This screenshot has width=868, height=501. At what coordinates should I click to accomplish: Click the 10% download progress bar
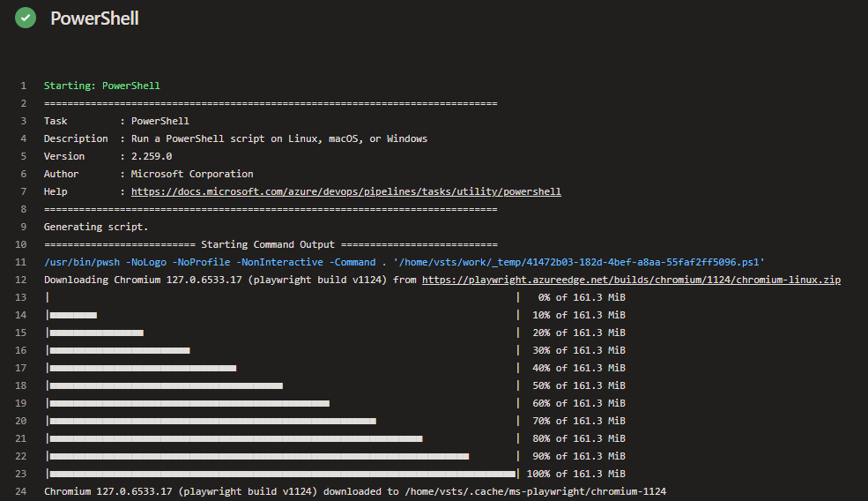pyautogui.click(x=73, y=315)
